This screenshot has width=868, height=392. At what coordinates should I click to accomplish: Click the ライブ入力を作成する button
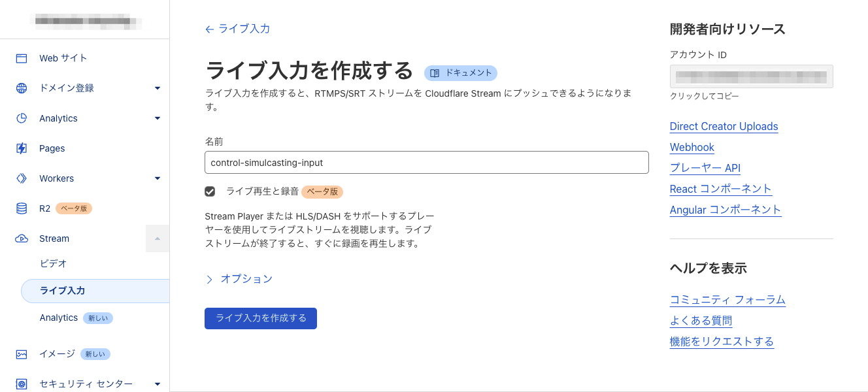tap(260, 318)
